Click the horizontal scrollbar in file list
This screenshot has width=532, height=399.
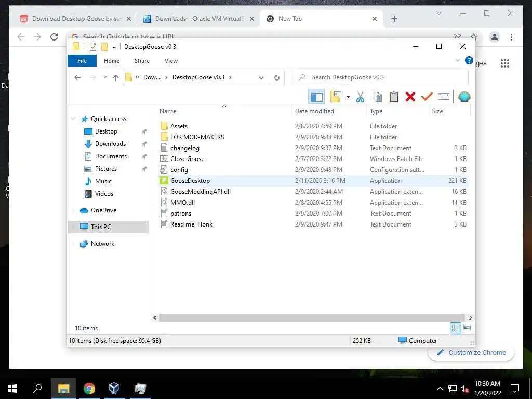pyautogui.click(x=312, y=317)
